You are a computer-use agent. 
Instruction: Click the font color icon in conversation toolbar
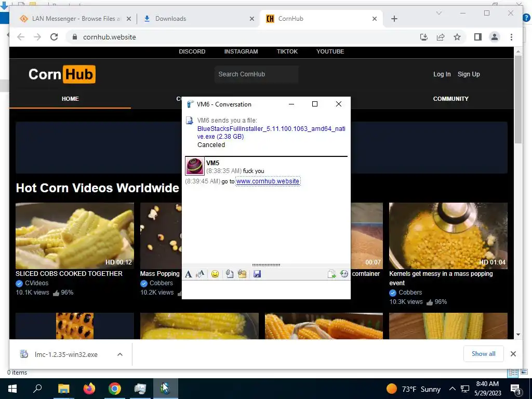click(x=200, y=274)
